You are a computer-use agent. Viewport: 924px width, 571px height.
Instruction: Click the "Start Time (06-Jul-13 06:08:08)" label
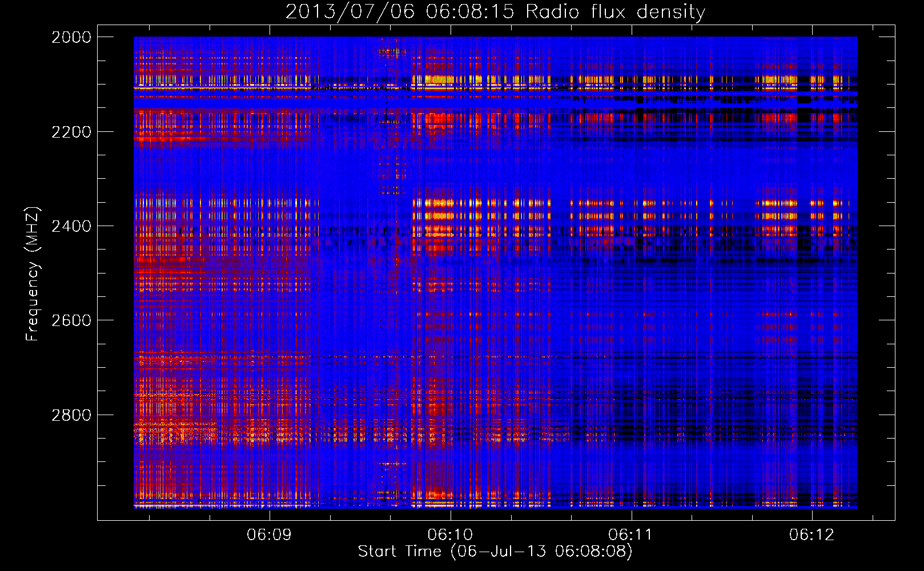[495, 552]
